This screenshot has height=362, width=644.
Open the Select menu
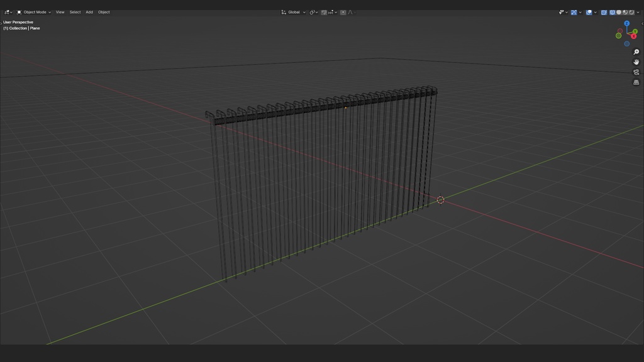coord(74,12)
